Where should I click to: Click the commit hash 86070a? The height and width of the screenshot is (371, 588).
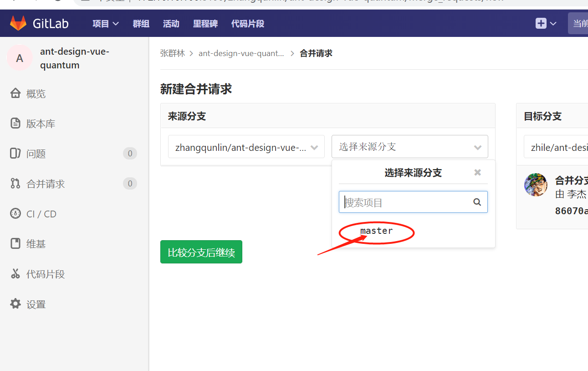coord(571,211)
